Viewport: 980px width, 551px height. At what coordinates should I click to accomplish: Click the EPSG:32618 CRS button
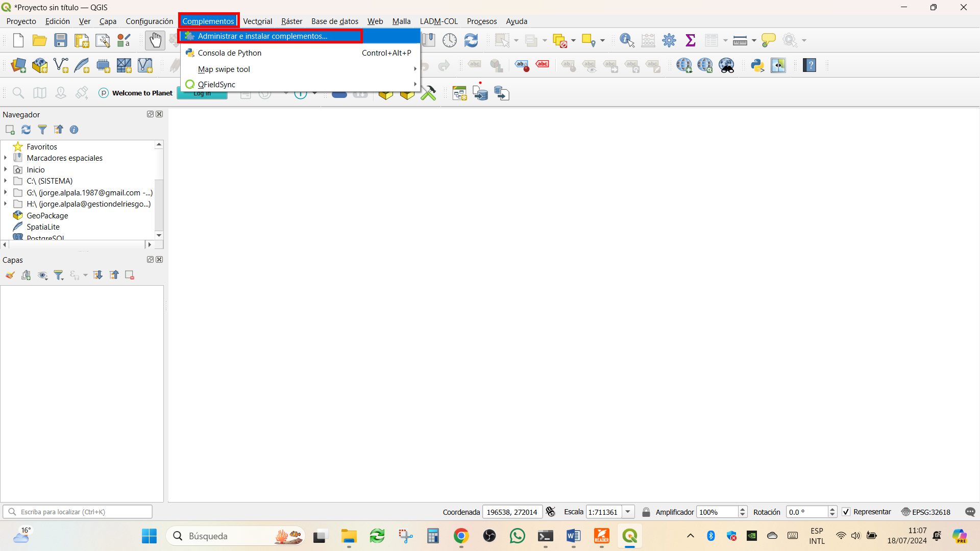point(926,512)
